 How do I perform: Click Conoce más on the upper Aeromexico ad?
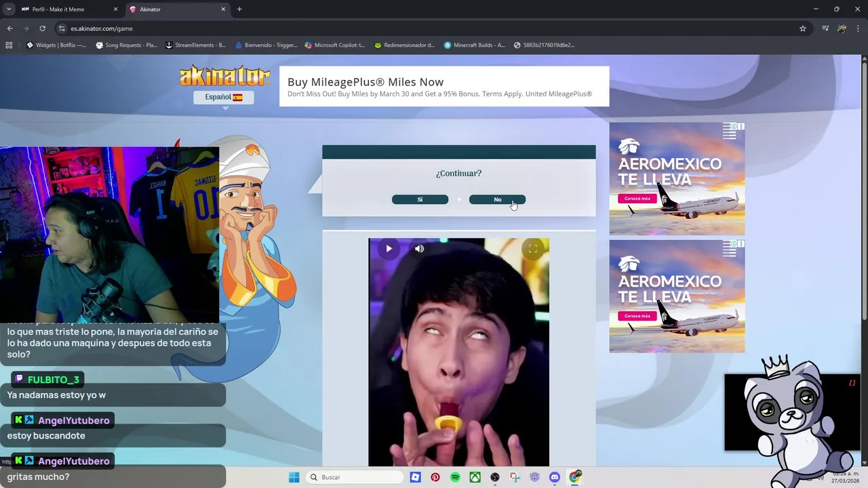pos(637,199)
